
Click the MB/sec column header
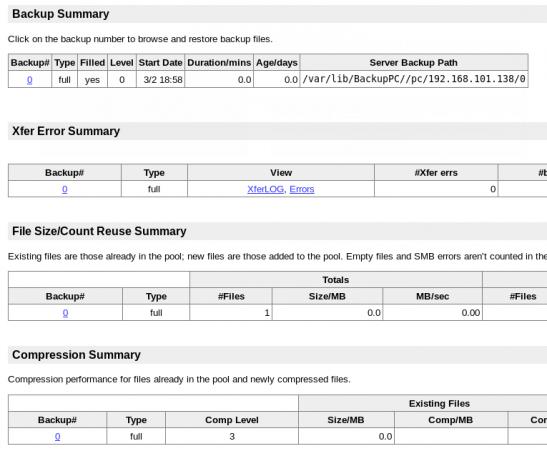coord(433,296)
